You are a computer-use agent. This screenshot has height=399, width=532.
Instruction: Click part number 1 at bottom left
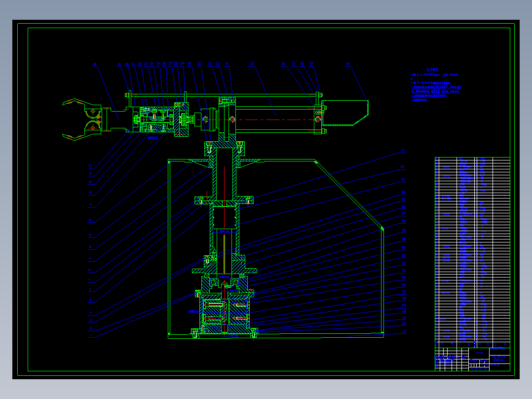tap(91, 335)
